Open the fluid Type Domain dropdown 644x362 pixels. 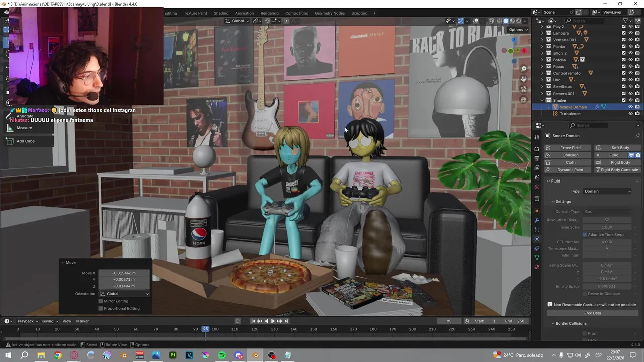pyautogui.click(x=607, y=191)
